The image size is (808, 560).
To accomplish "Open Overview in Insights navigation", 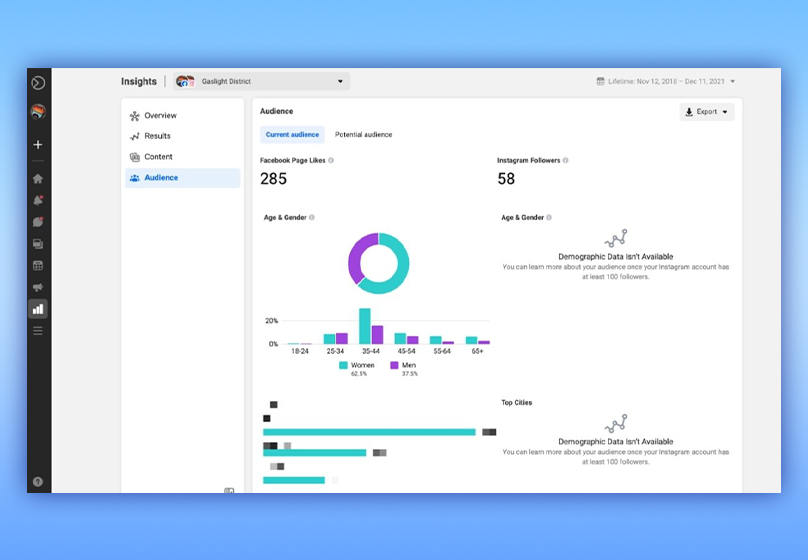I will pos(160,116).
